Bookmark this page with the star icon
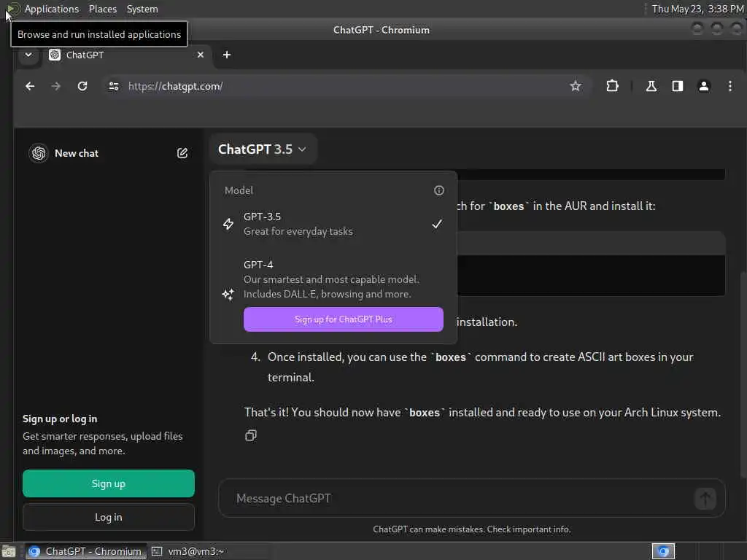The width and height of the screenshot is (747, 560). point(576,86)
